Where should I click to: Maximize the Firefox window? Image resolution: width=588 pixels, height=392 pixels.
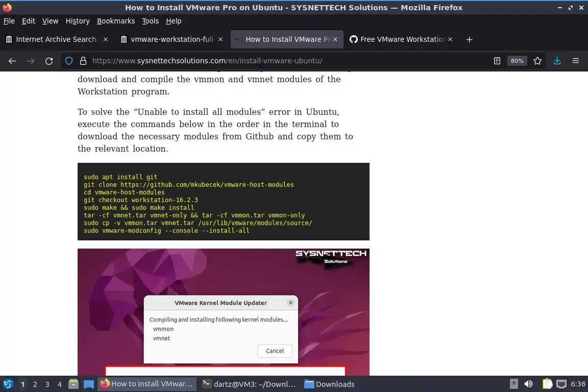coord(570,8)
